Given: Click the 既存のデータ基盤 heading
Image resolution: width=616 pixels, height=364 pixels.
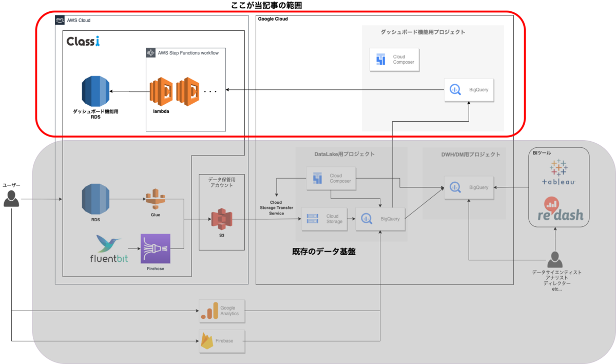Looking at the screenshot, I should pos(324,251).
